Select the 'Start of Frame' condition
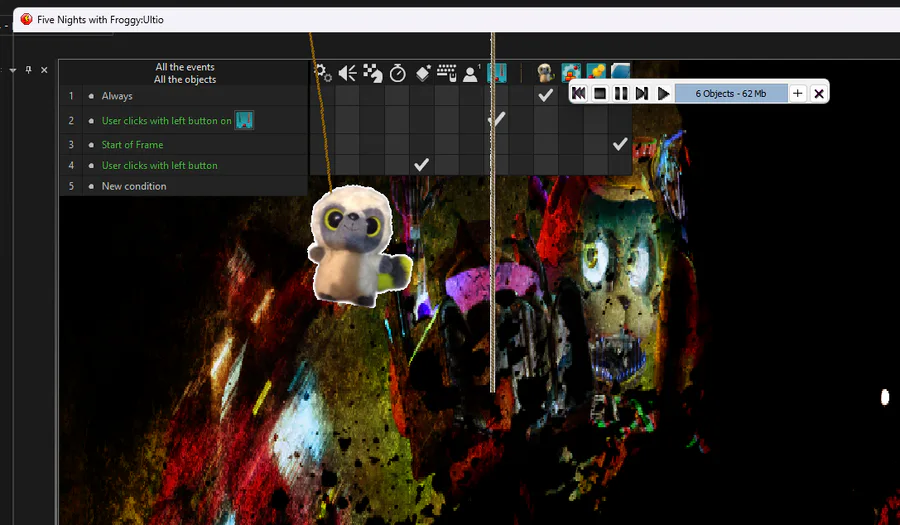Screen dimensions: 900x525 pyautogui.click(x=132, y=145)
